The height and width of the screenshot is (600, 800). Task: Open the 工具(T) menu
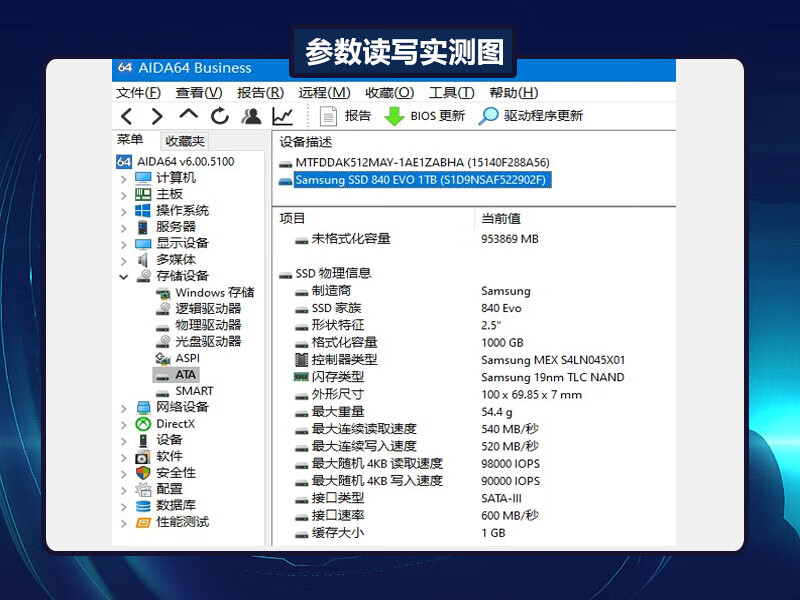452,93
